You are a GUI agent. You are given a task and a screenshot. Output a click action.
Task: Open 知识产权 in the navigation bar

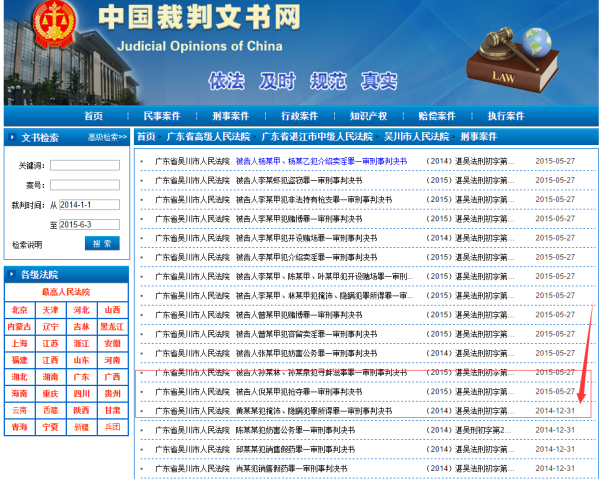click(368, 116)
